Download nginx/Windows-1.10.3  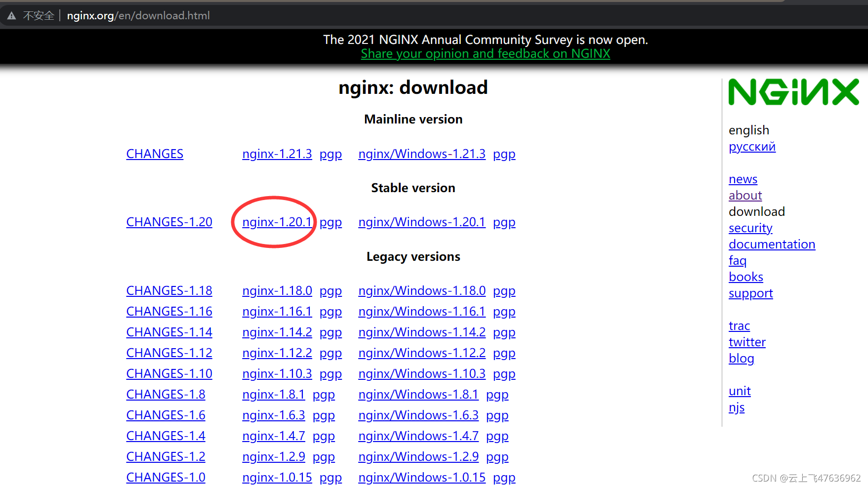(x=422, y=374)
